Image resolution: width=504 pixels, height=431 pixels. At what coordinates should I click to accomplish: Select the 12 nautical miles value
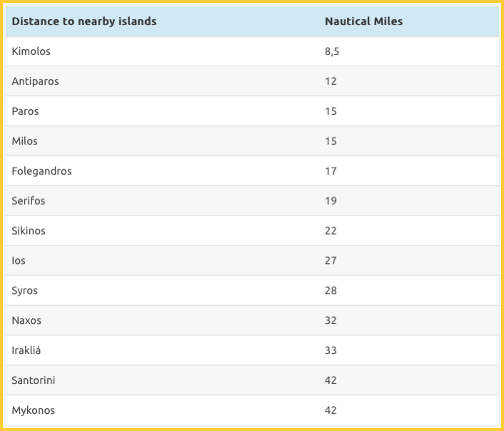[331, 81]
